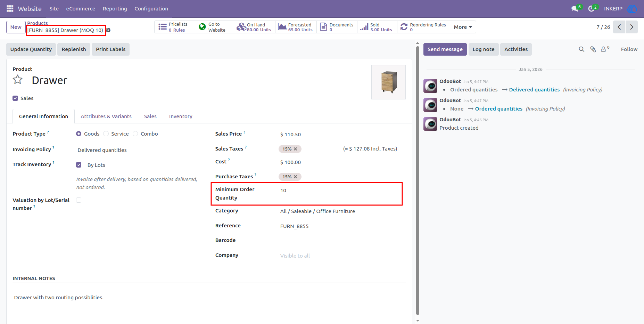Click the Drawer product image thumbnail

pyautogui.click(x=389, y=82)
